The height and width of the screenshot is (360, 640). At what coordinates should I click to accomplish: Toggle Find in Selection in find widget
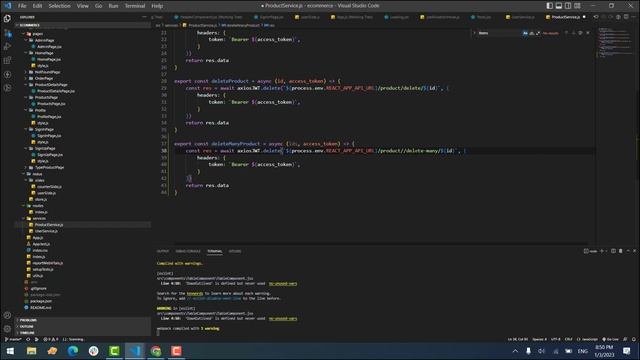580,33
